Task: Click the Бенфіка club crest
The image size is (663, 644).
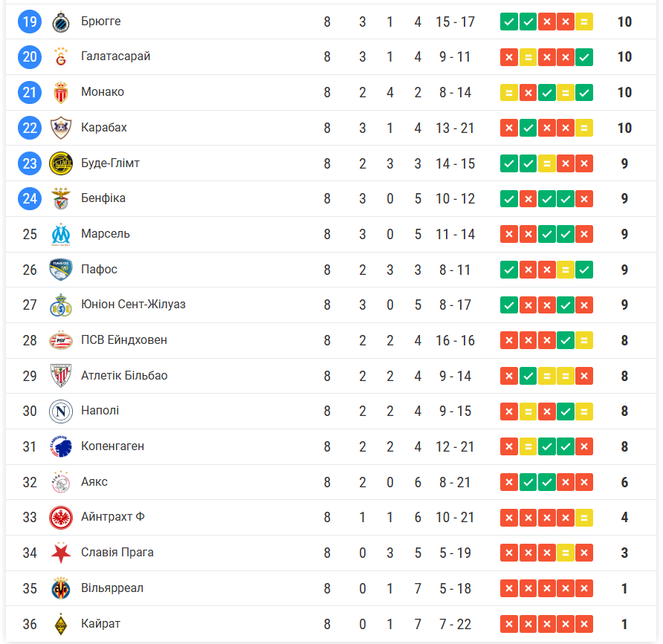Action: [x=60, y=198]
